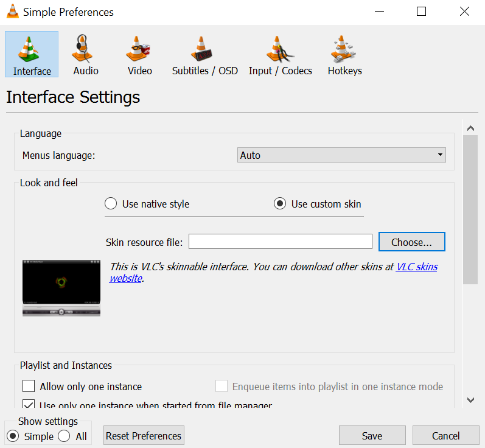
Task: Uncheck one instance from file manager option
Action: pyautogui.click(x=29, y=405)
